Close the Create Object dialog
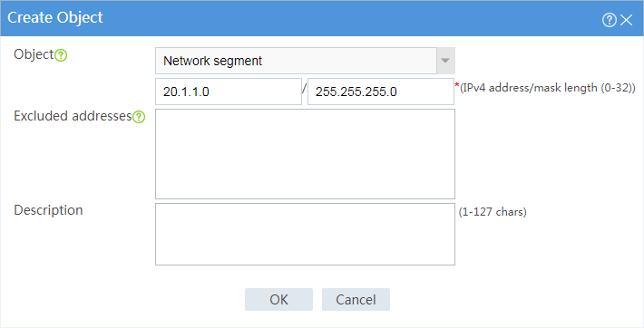Screen dimensions: 644x328 pyautogui.click(x=627, y=19)
